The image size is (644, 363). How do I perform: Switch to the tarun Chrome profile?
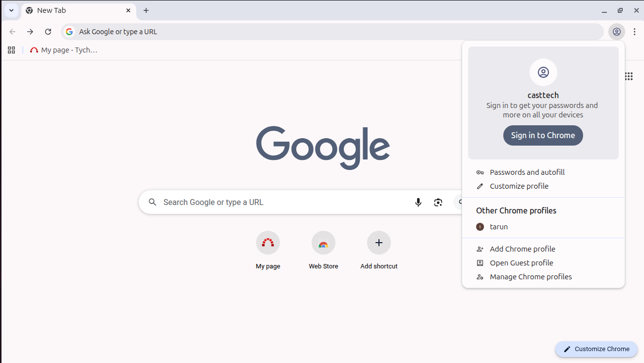pyautogui.click(x=498, y=227)
